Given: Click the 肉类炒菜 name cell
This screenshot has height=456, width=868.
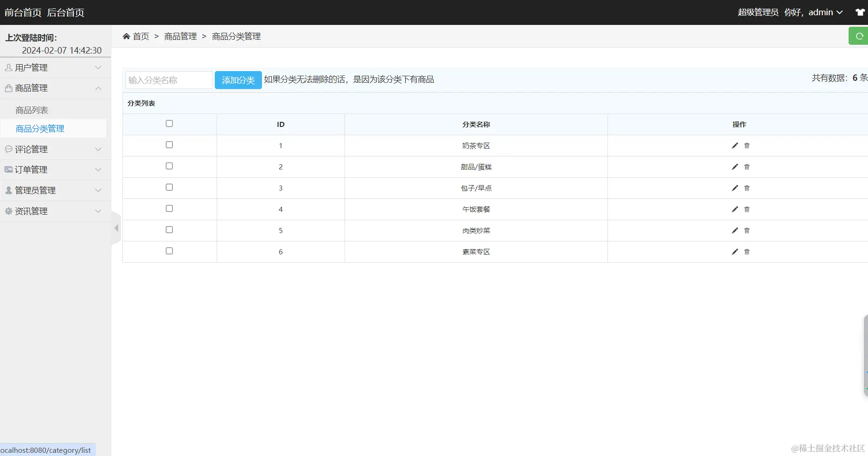Looking at the screenshot, I should 476,231.
